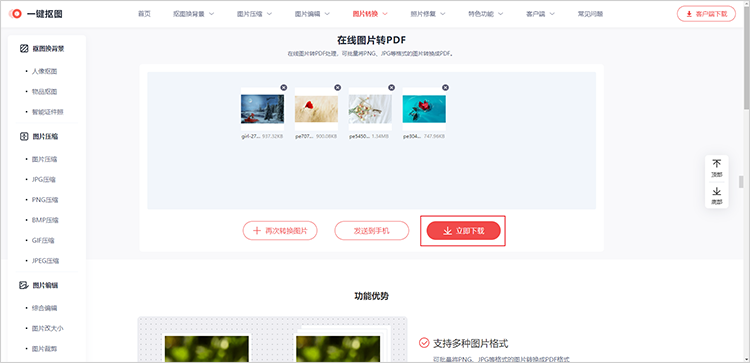Select 图片压缩 sub-item in the sidebar
The image size is (750, 363).
click(44, 159)
